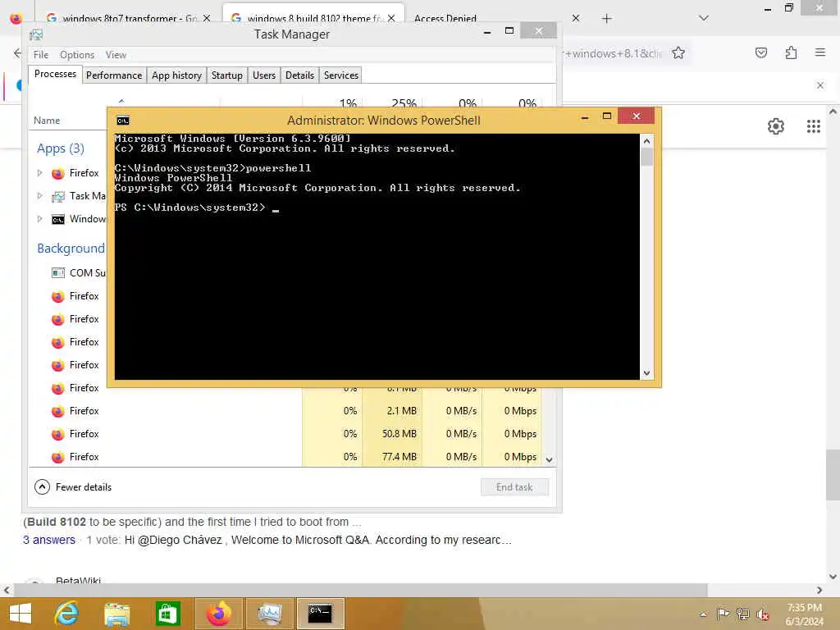Image resolution: width=840 pixels, height=630 pixels.
Task: Switch to the App history tab
Action: (x=176, y=75)
